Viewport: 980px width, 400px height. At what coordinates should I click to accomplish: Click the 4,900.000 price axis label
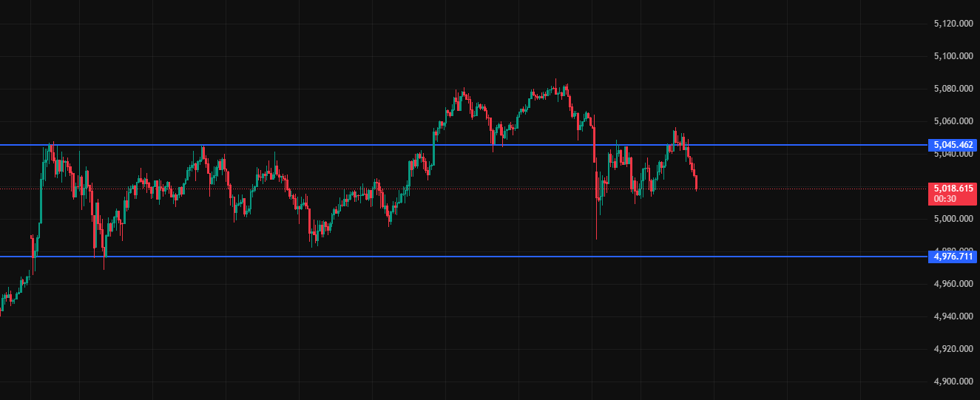click(x=953, y=382)
